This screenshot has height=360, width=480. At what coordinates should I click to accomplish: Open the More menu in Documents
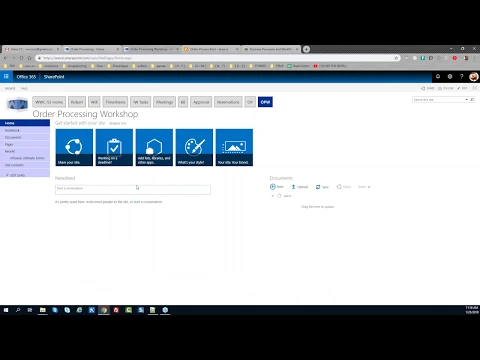coord(364,187)
